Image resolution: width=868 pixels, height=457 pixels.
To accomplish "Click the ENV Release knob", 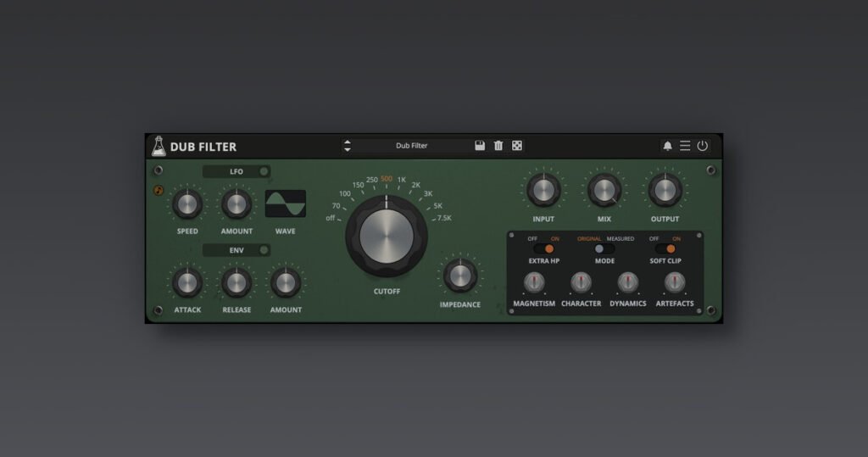I will [x=236, y=282].
